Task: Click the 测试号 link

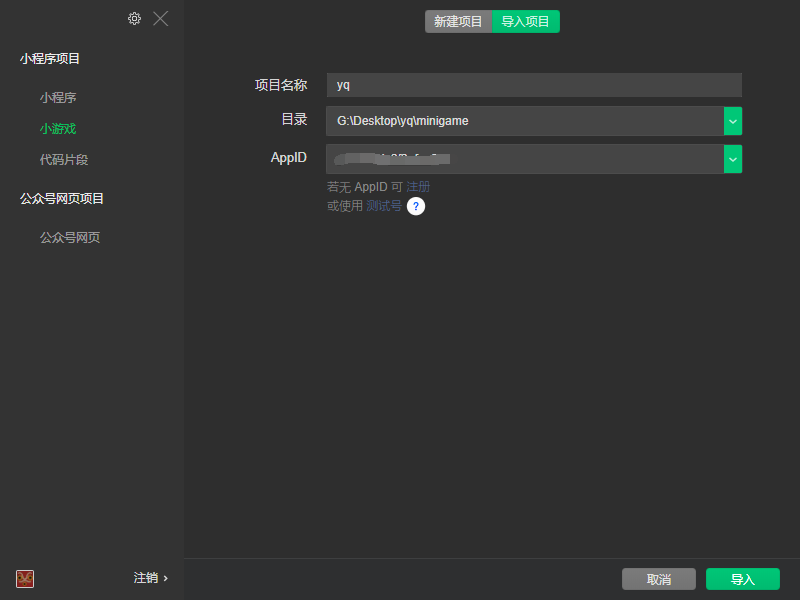Action: 384,206
